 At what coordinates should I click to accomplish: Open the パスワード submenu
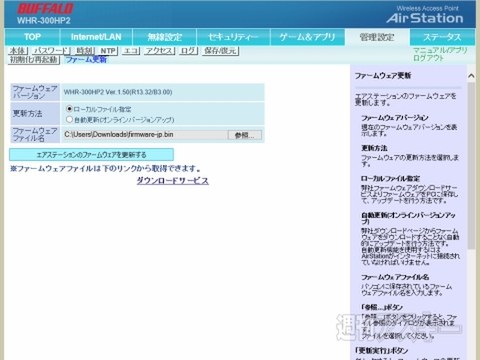click(51, 51)
